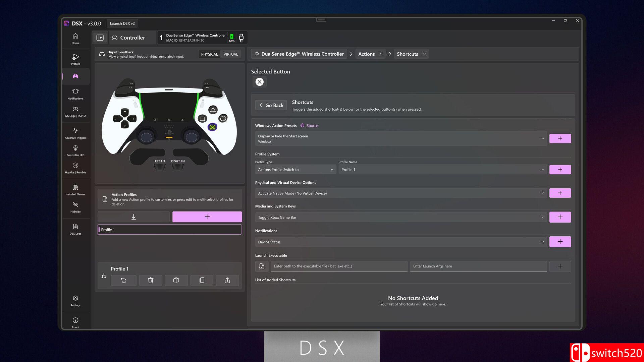
Task: Click Cross button on controller image
Action: tap(212, 127)
